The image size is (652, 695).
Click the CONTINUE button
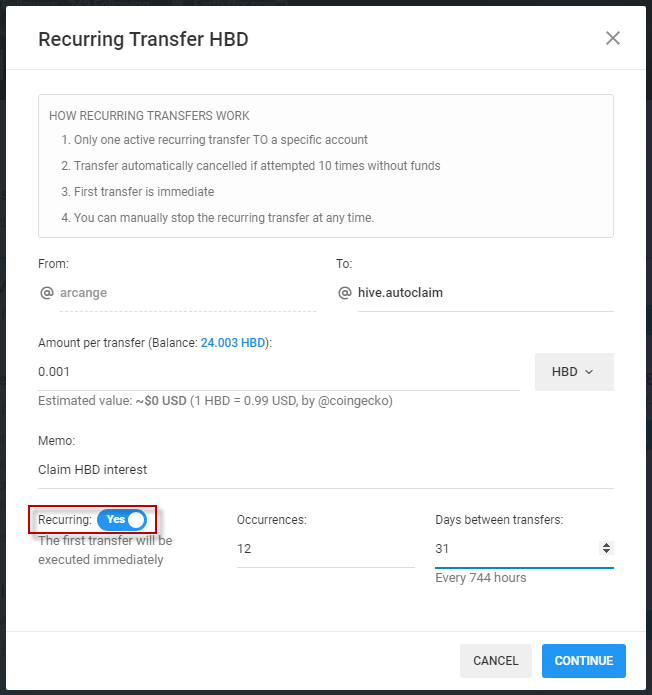[583, 660]
